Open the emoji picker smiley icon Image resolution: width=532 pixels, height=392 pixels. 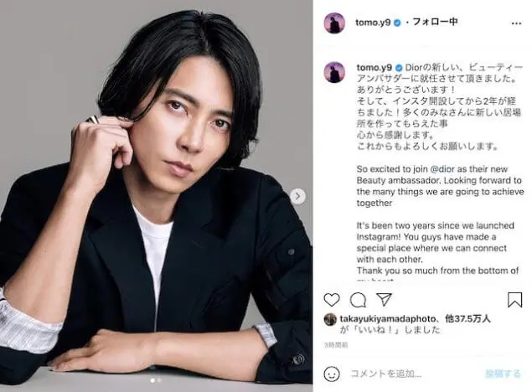point(332,374)
